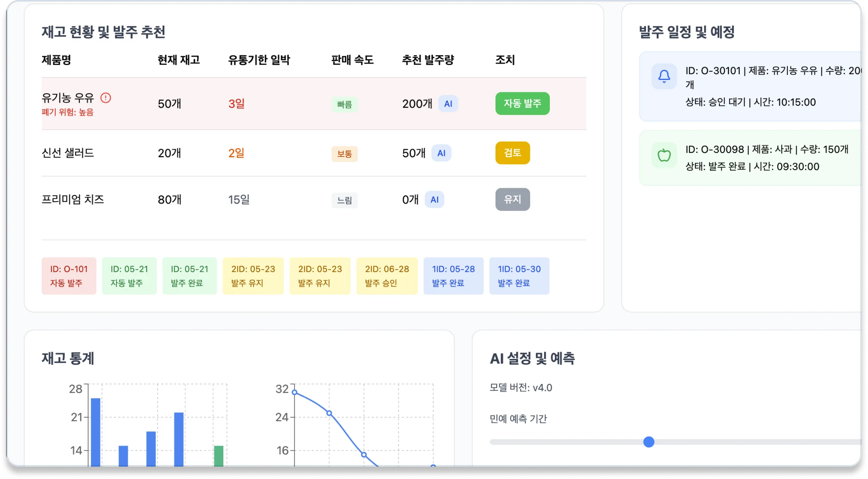Click the 느림 speed badge for 프리미엄 치즈

[x=344, y=200]
